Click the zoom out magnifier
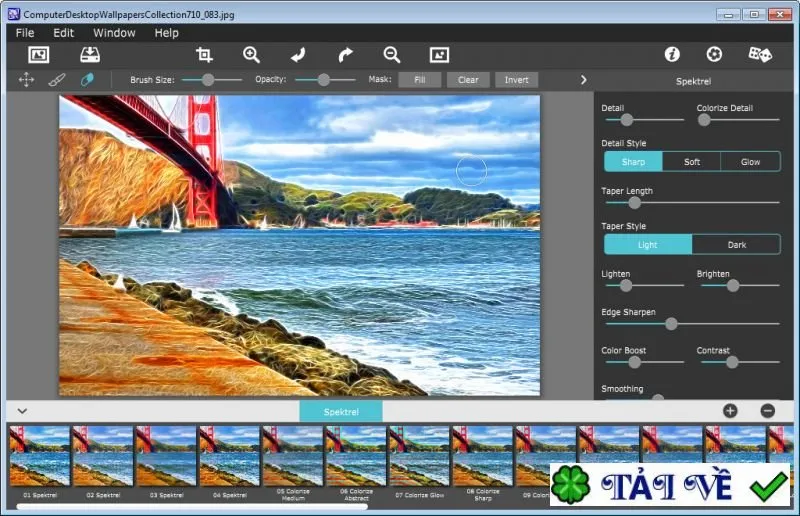Image resolution: width=800 pixels, height=516 pixels. pyautogui.click(x=392, y=55)
